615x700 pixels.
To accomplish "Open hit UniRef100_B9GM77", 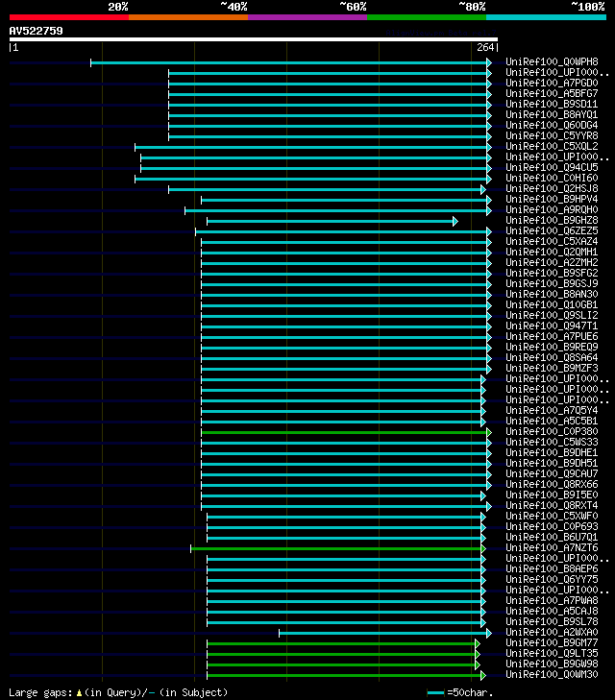I will 552,642.
